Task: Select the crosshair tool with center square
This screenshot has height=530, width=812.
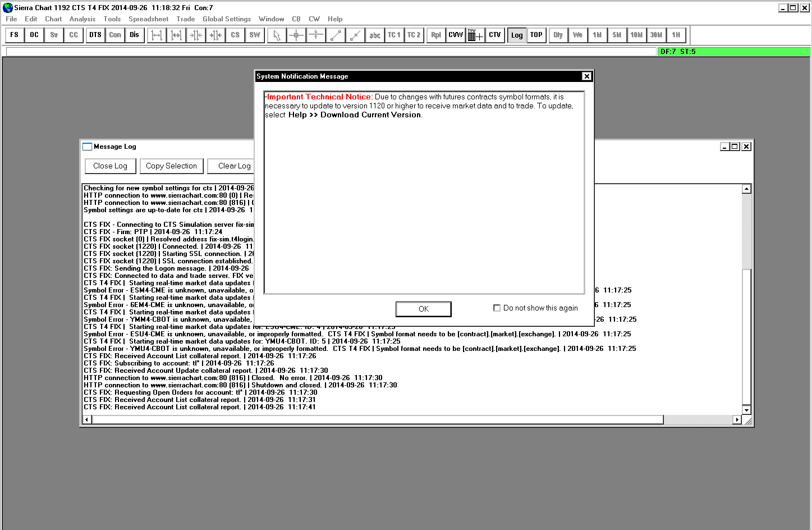Action: [x=296, y=35]
